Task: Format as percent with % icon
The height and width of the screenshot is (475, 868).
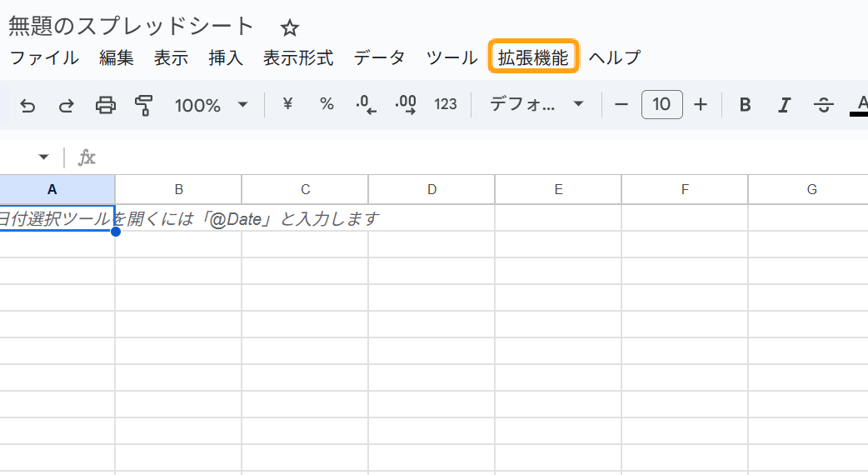Action: pos(327,103)
